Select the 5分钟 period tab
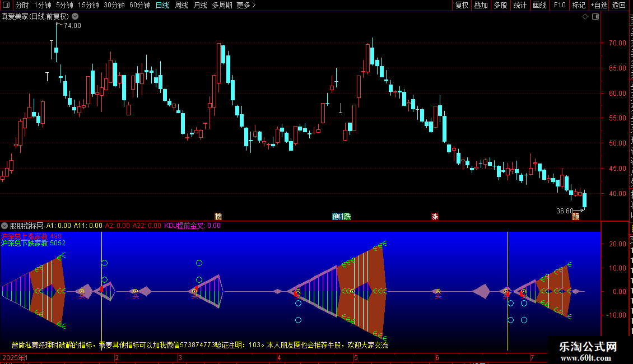 [64, 5]
